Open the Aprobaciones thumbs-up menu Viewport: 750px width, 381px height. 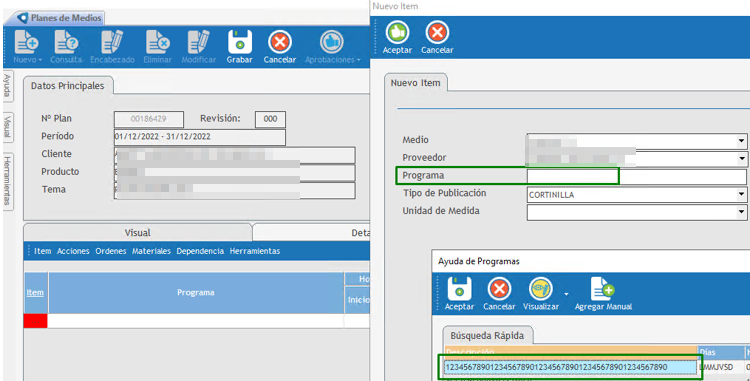[x=332, y=47]
